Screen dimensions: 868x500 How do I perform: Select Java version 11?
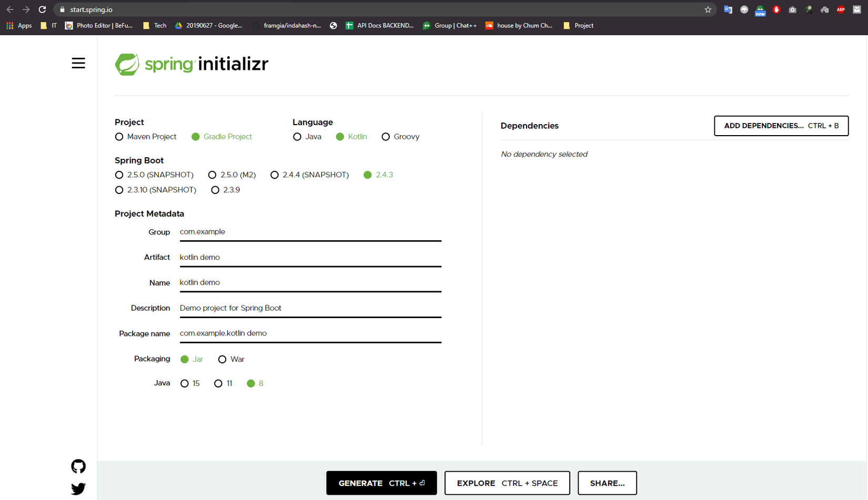click(218, 384)
